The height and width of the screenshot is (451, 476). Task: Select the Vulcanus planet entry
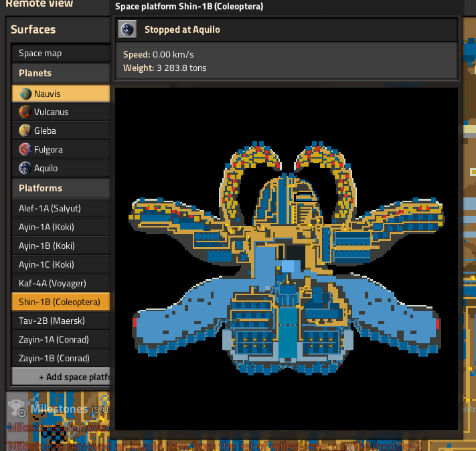point(61,112)
